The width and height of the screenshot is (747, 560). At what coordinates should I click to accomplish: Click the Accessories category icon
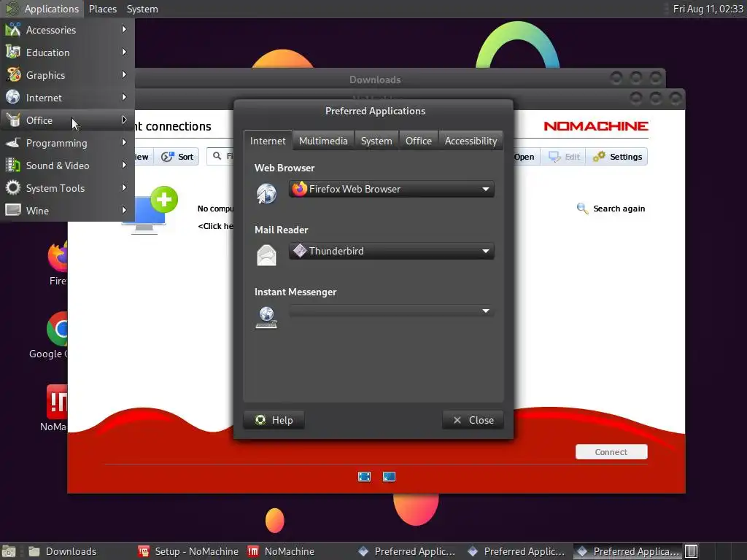pyautogui.click(x=13, y=29)
